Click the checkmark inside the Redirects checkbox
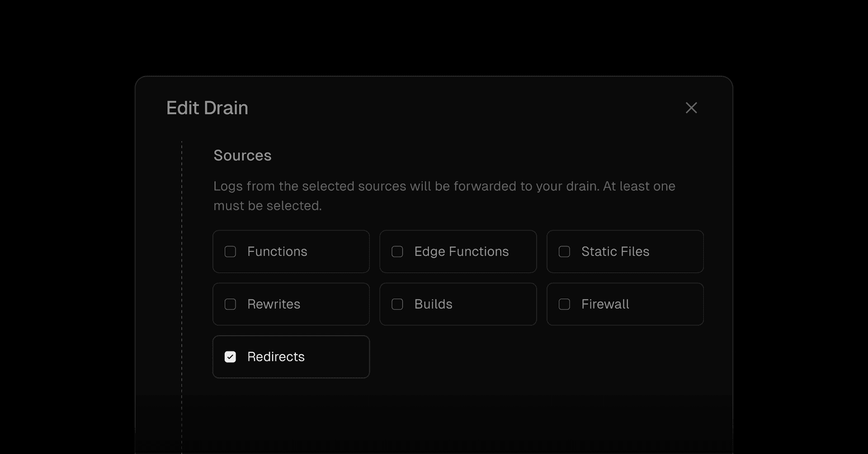Screen dimensions: 868x454 coord(231,357)
